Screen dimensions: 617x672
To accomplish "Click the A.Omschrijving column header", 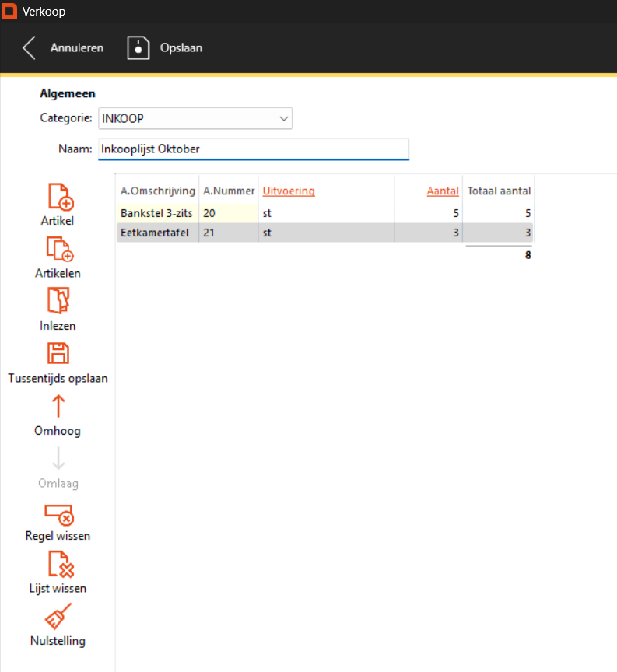I will coord(158,191).
